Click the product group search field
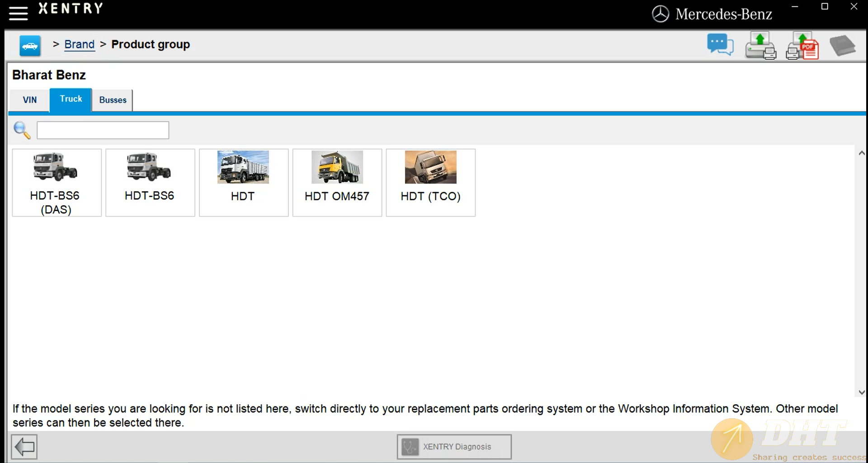Image resolution: width=868 pixels, height=463 pixels. click(x=103, y=130)
